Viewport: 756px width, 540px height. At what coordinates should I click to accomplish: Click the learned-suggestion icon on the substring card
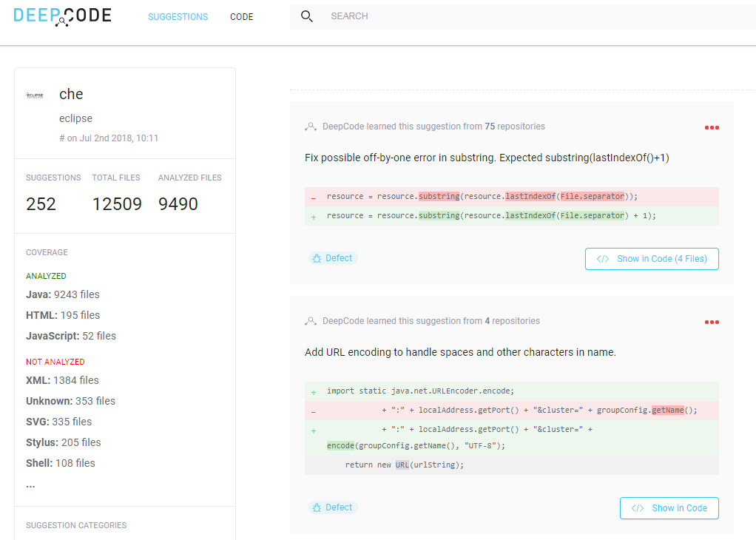[x=310, y=126]
